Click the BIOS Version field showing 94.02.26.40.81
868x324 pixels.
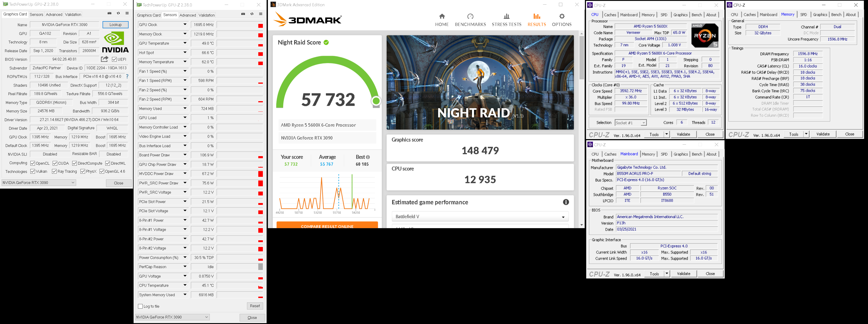point(64,59)
